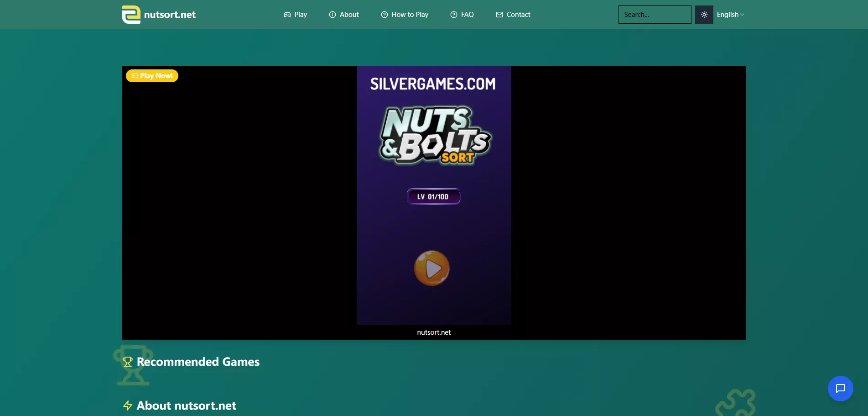Click the trophy icon beside Recommended Games

128,362
